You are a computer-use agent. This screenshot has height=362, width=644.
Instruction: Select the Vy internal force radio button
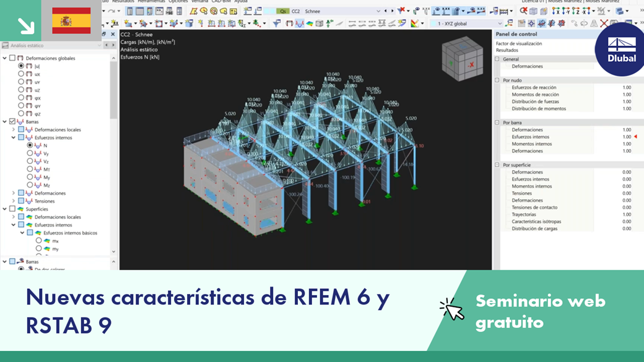[x=30, y=153]
